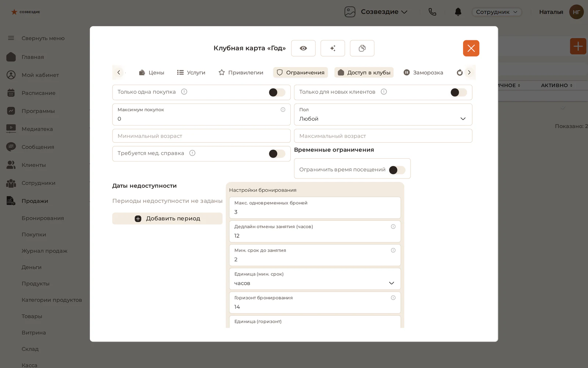
Task: Toggle Требуется мед. справка switch
Action: pyautogui.click(x=277, y=154)
